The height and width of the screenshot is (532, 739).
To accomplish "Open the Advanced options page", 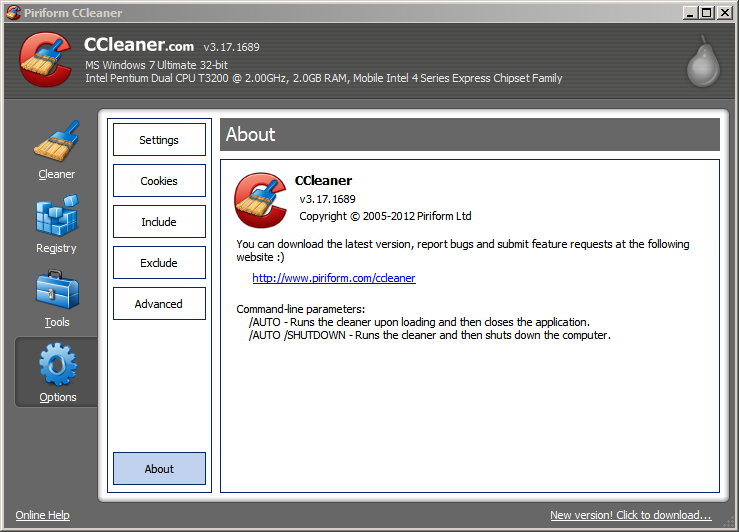I will [159, 303].
